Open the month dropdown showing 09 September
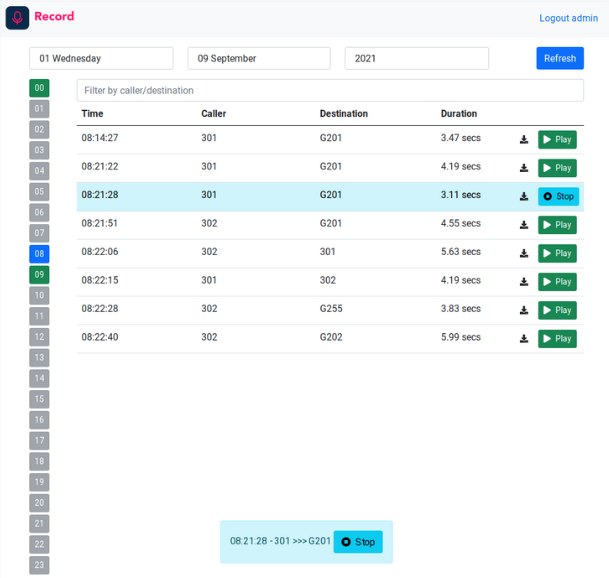This screenshot has width=609, height=578. click(x=259, y=59)
